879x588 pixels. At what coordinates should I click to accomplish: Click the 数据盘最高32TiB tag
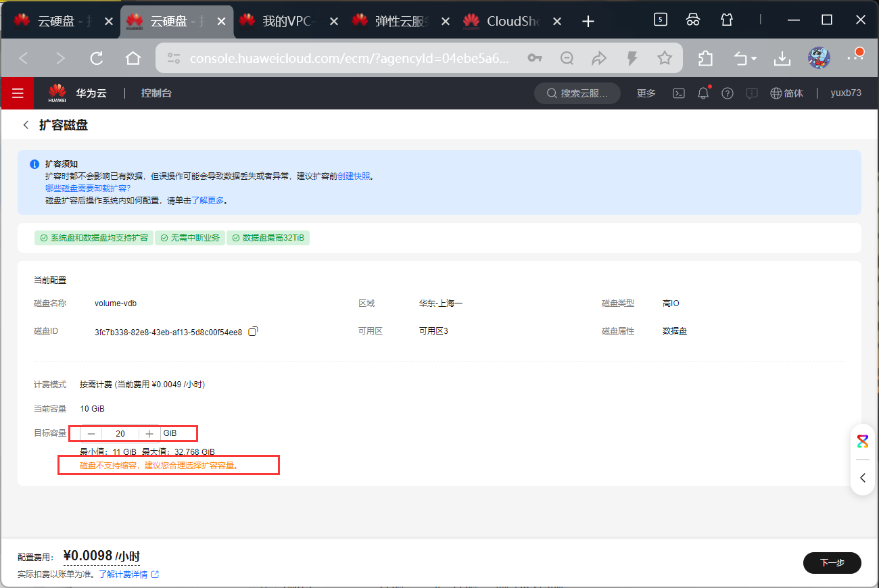pos(268,238)
